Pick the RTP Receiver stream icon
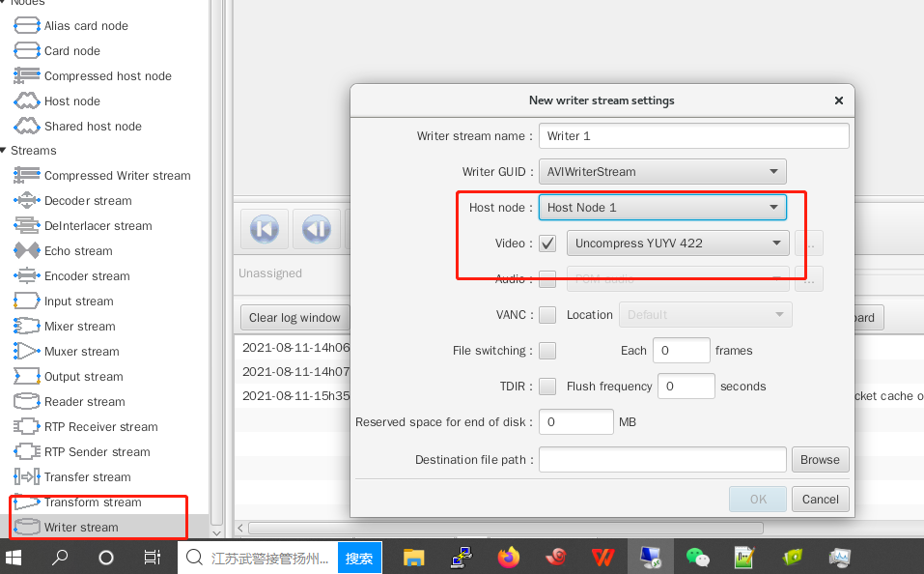 point(26,426)
